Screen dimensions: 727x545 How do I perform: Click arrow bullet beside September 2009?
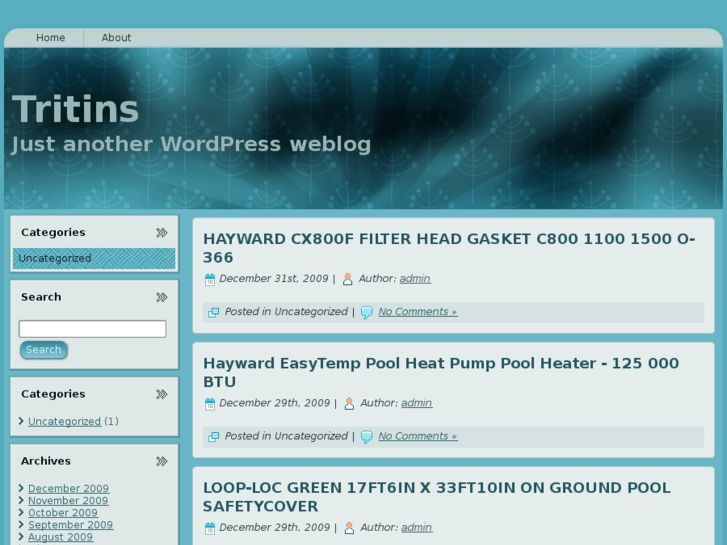tap(21, 524)
